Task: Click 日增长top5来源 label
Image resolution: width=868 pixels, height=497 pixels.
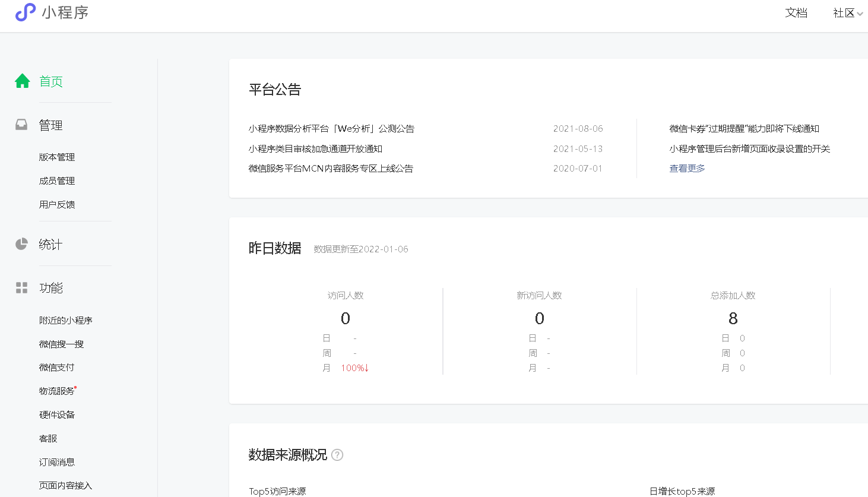Action: (x=682, y=491)
